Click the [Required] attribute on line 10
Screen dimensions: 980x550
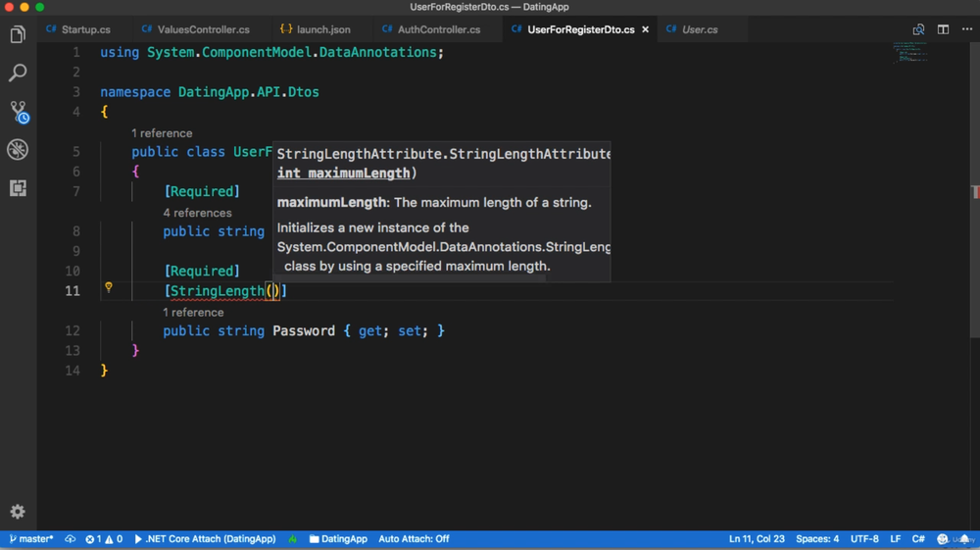202,271
